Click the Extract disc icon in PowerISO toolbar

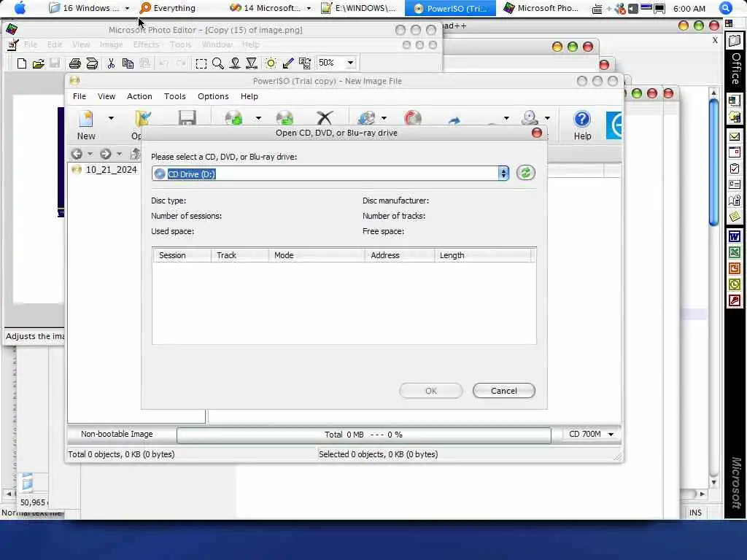pos(285,118)
